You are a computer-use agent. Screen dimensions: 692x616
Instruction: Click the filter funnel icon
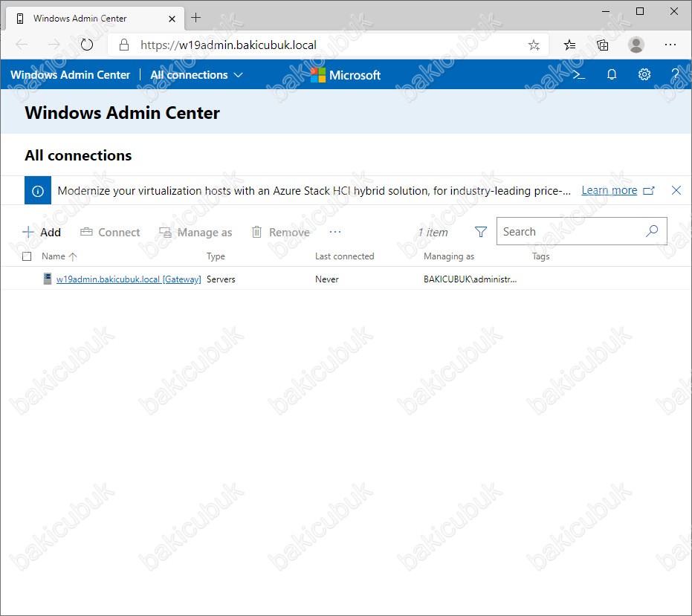(x=481, y=232)
